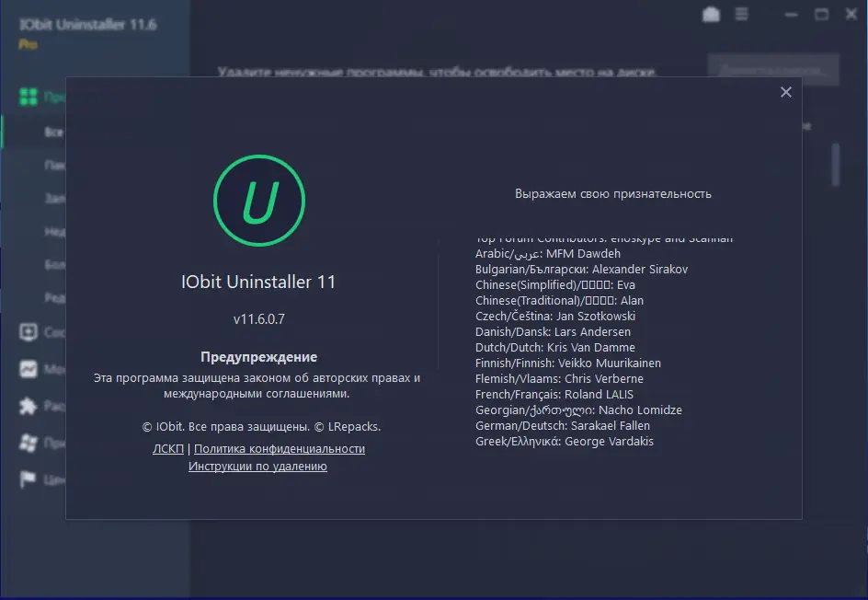Click the French Roland LALIS line
Viewport: 868px width, 600px height.
point(554,395)
